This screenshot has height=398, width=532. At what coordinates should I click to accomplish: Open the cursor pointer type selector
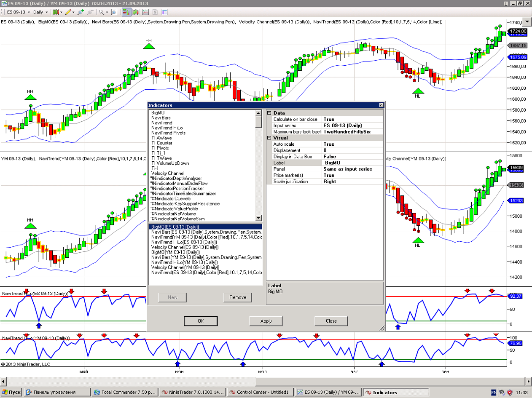[103, 12]
